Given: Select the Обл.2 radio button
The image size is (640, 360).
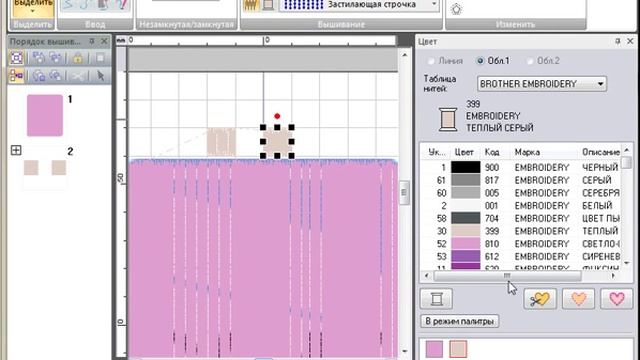Looking at the screenshot, I should [530, 61].
